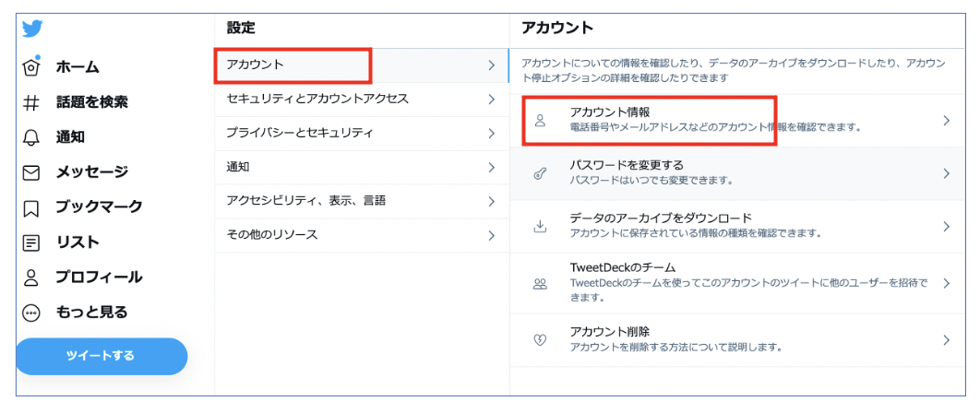Open ブックマーク in the sidebar
This screenshot has height=413, width=980.
100,206
